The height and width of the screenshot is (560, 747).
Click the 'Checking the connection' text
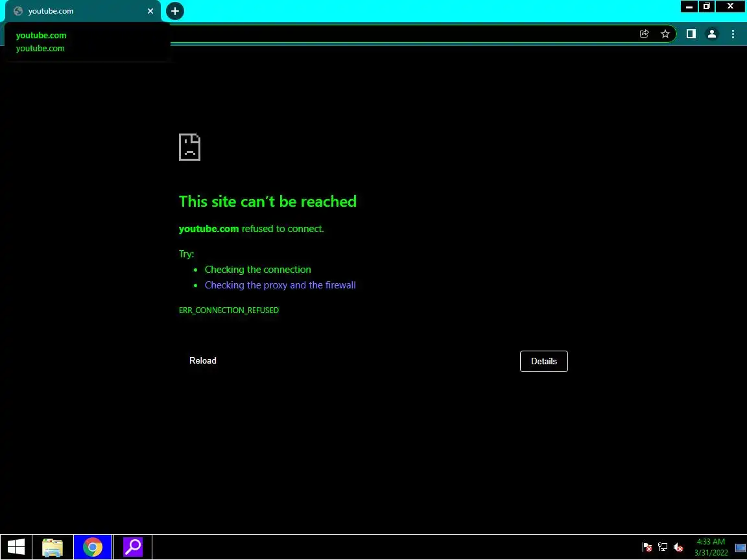coord(257,270)
